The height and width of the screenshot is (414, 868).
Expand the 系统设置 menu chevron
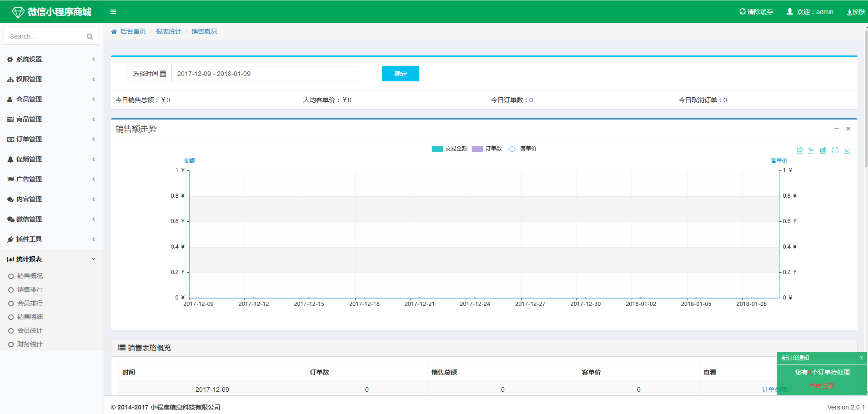pos(94,59)
